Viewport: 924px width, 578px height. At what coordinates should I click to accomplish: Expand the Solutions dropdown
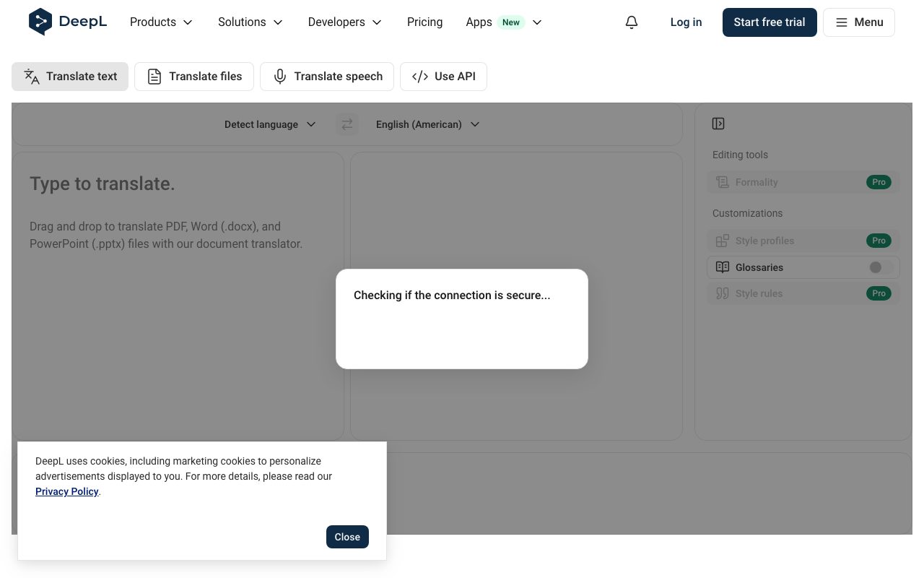tap(250, 22)
